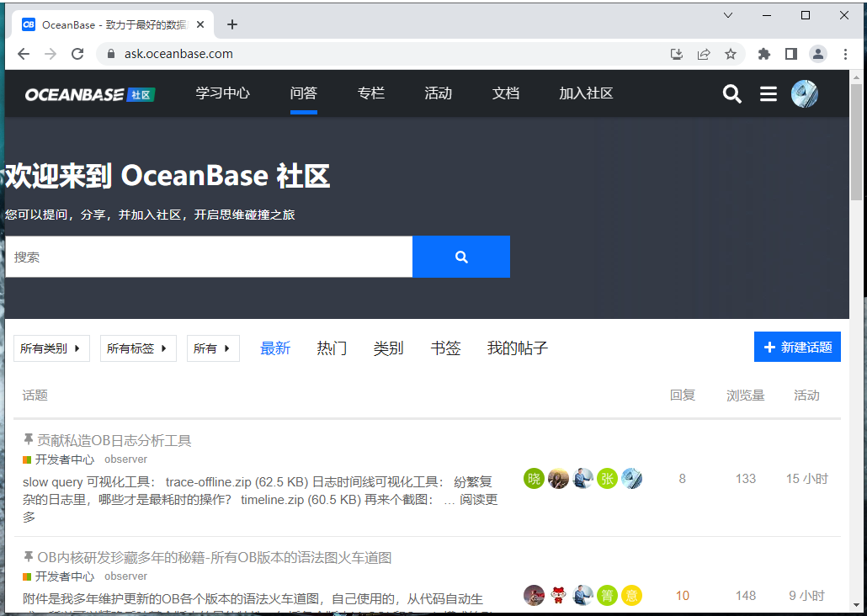The width and height of the screenshot is (867, 616).
Task: Click the yellow 意 avatar in second topic
Action: [x=631, y=595]
